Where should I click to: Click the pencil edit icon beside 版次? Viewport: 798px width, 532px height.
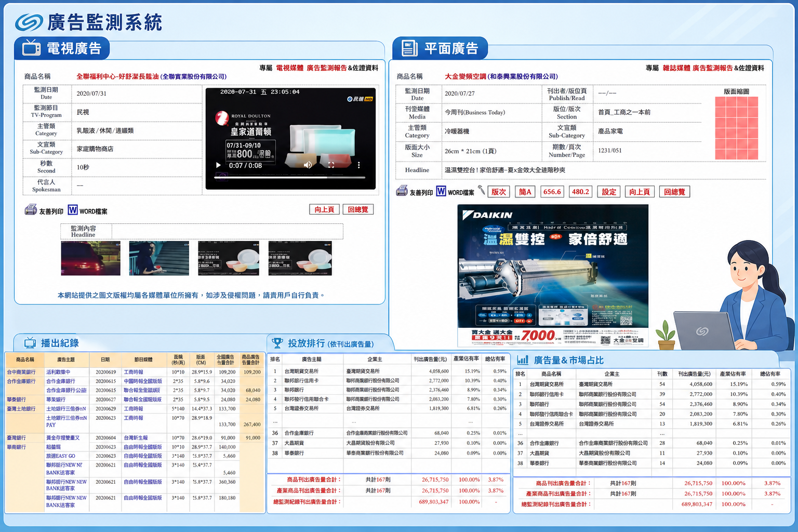pos(482,190)
